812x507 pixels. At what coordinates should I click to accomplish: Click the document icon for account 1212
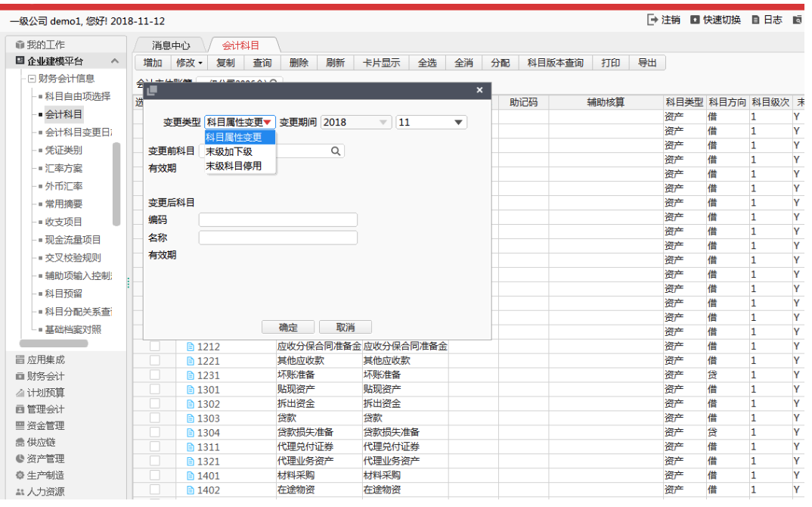point(190,347)
